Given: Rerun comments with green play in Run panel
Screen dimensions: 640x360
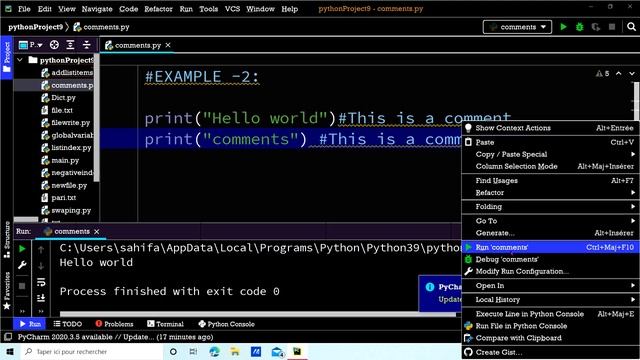Looking at the screenshot, I should click(22, 249).
